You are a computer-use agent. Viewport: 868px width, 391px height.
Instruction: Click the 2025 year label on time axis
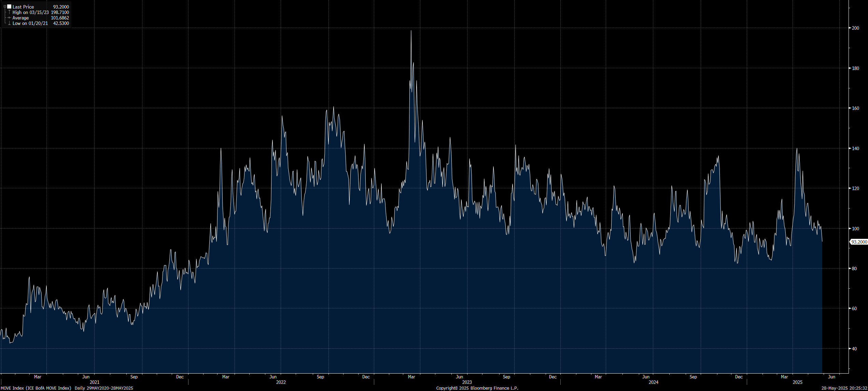click(797, 382)
